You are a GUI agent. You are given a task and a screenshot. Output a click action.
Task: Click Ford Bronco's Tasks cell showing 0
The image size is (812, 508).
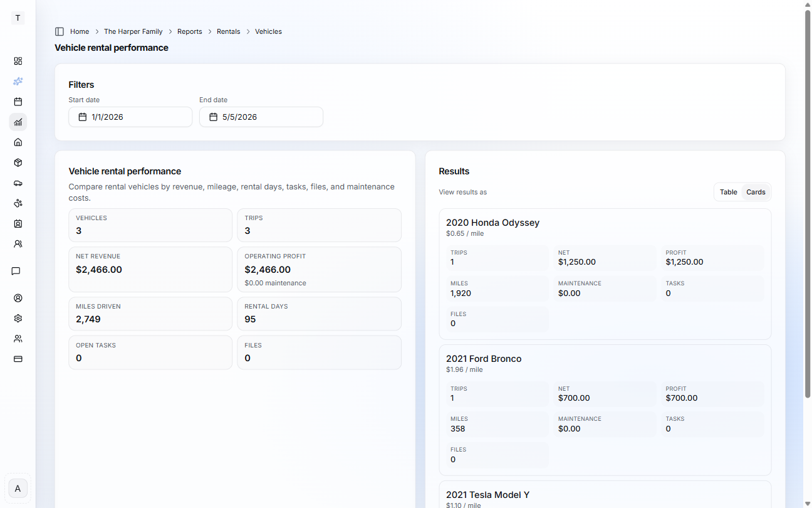pos(712,425)
